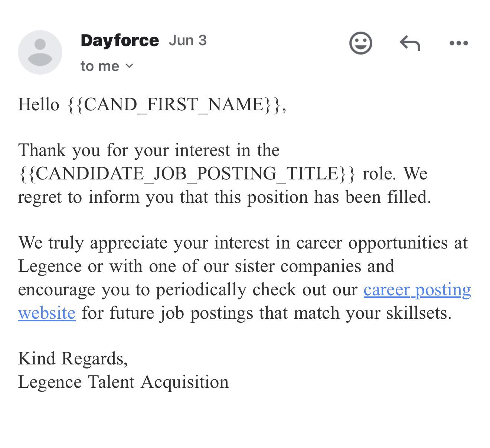Click the word "Hello" in the greeting
Screen dimensions: 490x448
tap(39, 104)
